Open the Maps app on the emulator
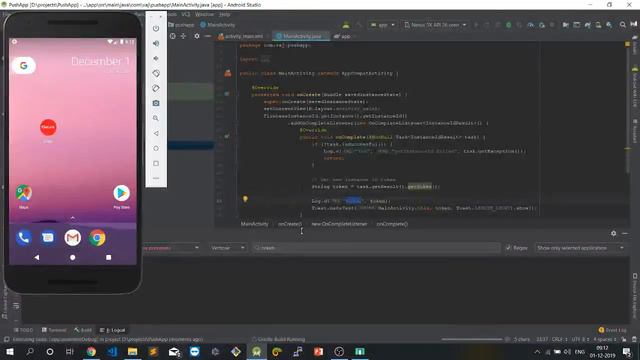Image resolution: width=640 pixels, height=360 pixels. pos(24,193)
